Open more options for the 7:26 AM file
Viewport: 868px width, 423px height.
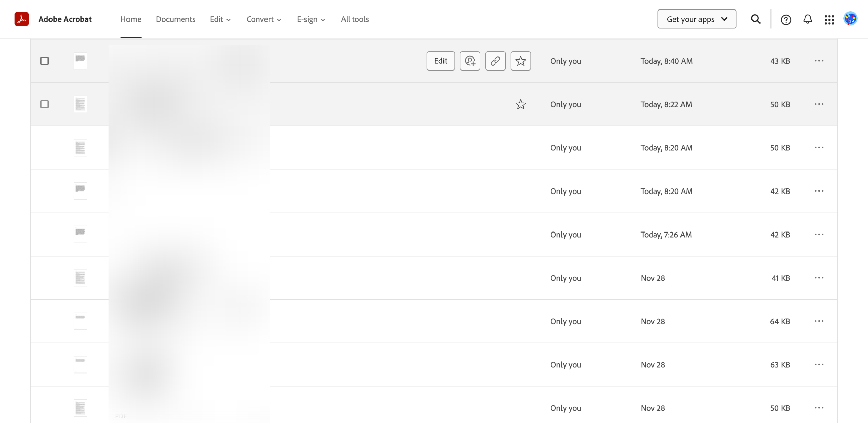click(x=819, y=235)
